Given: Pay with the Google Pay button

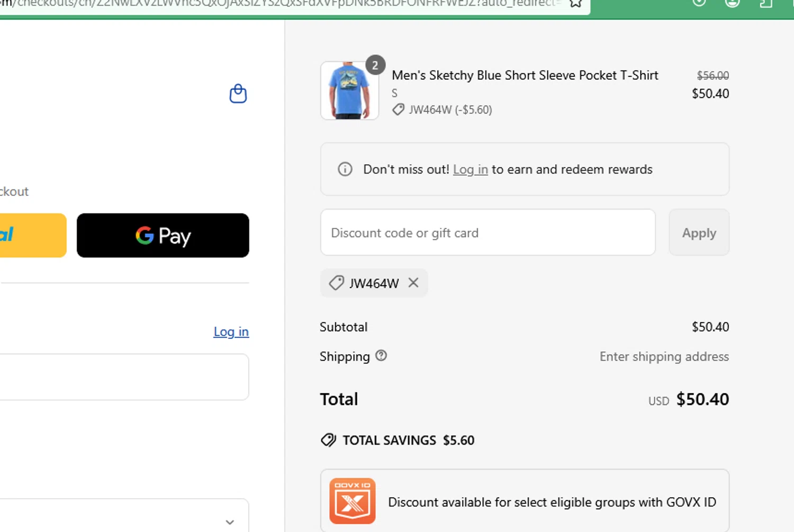Looking at the screenshot, I should [163, 236].
